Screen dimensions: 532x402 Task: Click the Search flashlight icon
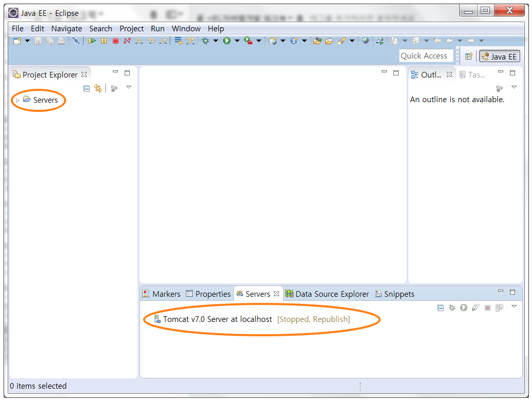342,41
